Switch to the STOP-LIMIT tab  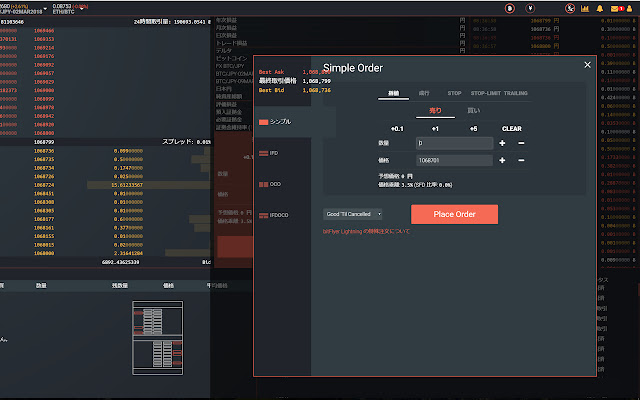[x=485, y=93]
